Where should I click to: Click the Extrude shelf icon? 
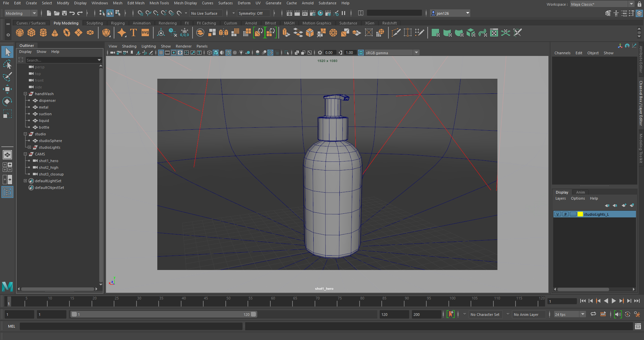[286, 32]
